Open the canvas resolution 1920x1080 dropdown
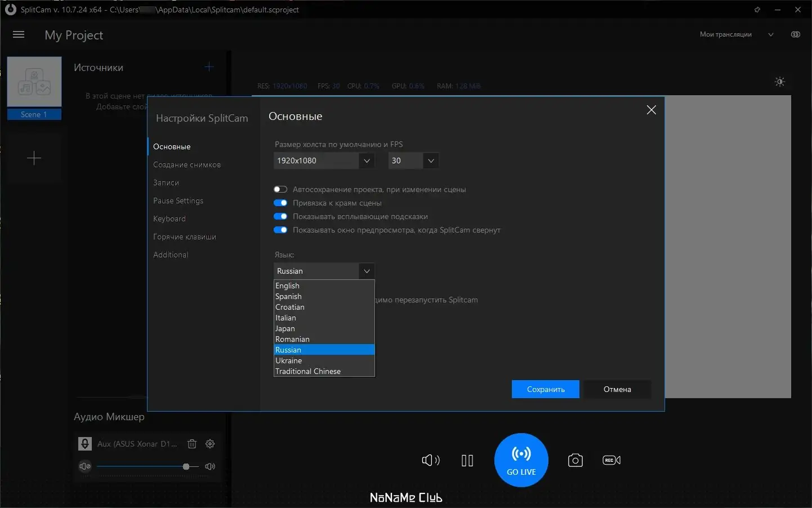812x508 pixels. pos(324,161)
